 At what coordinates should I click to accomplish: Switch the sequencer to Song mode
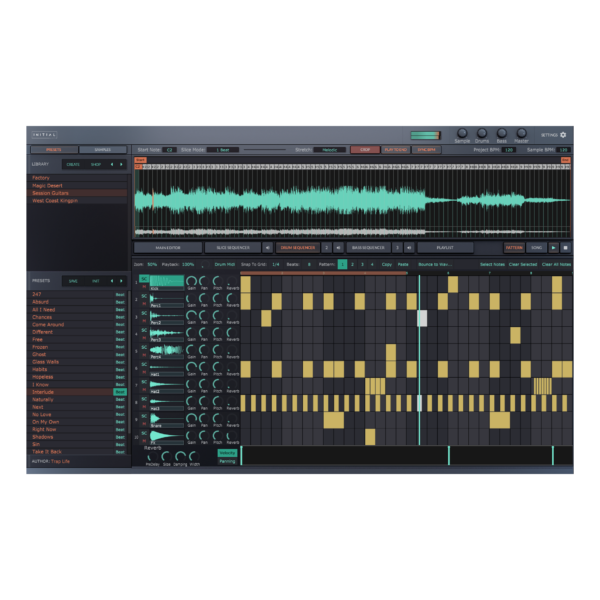tap(536, 247)
